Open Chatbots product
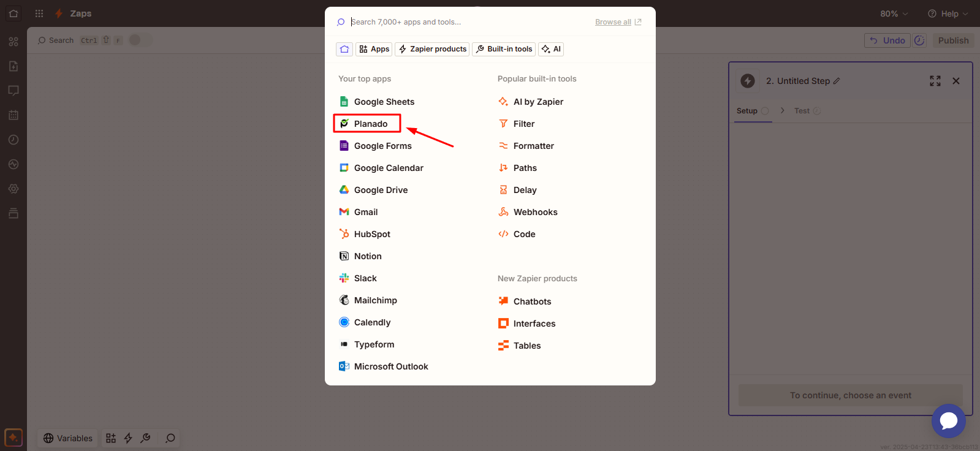980x451 pixels. tap(525, 301)
